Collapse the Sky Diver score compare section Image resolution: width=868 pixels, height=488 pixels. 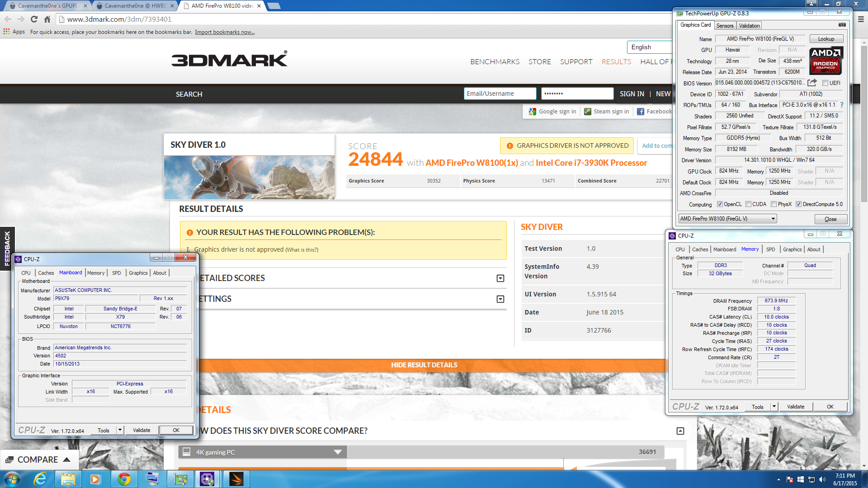[680, 431]
